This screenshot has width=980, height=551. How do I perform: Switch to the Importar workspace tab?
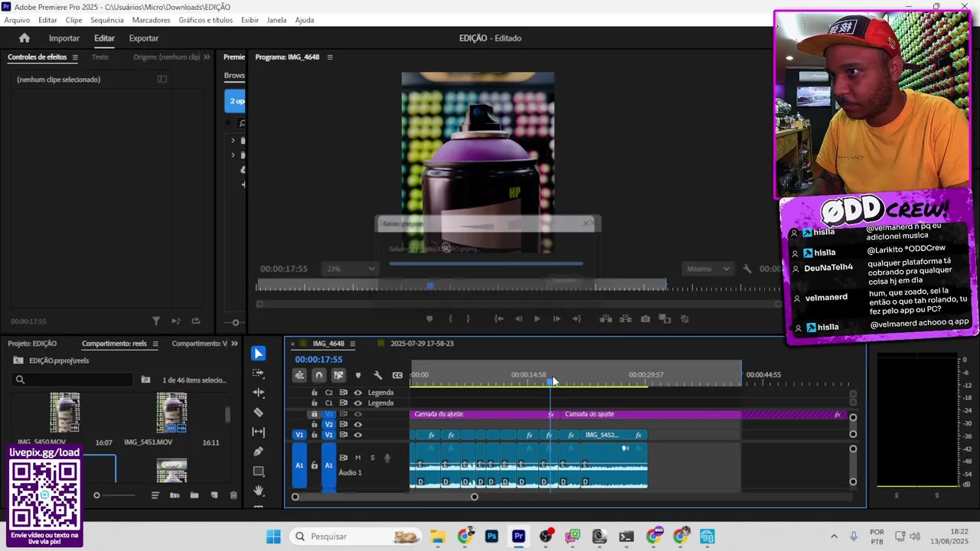(x=64, y=38)
